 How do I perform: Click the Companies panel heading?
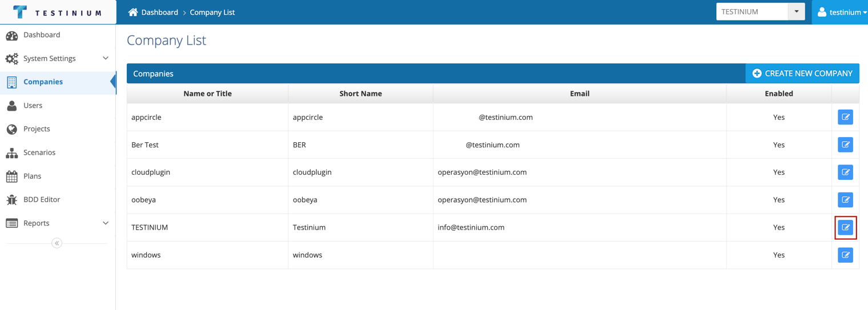pyautogui.click(x=153, y=74)
